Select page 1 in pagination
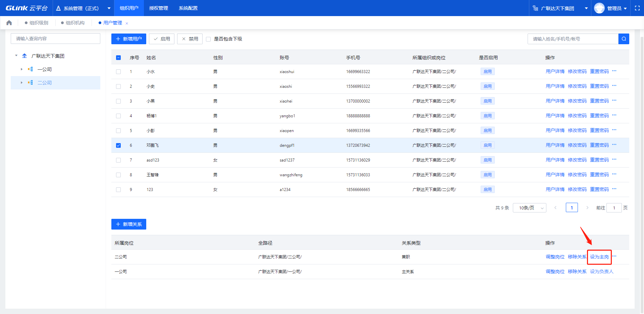 [x=572, y=208]
